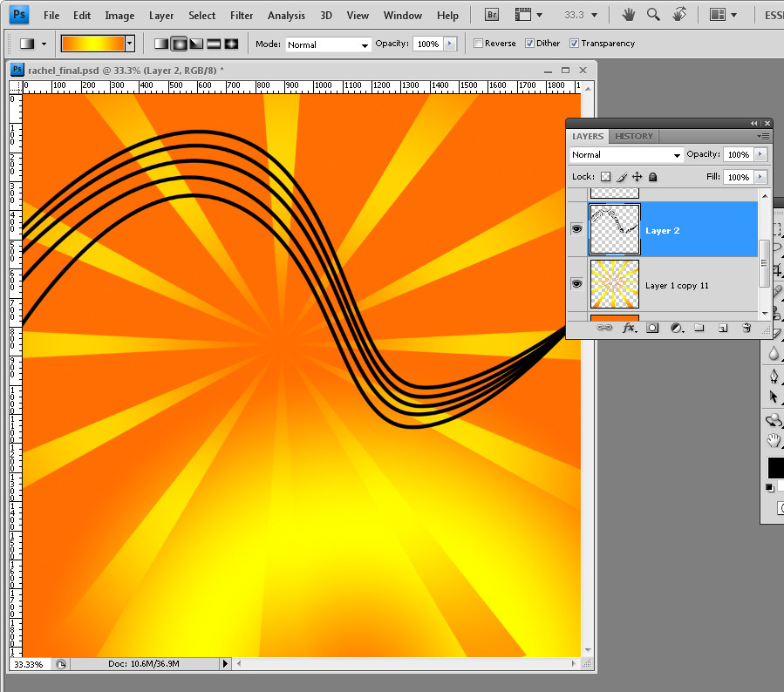This screenshot has height=692, width=784.
Task: Open the gradient tool preset picker arrow
Action: [x=44, y=44]
